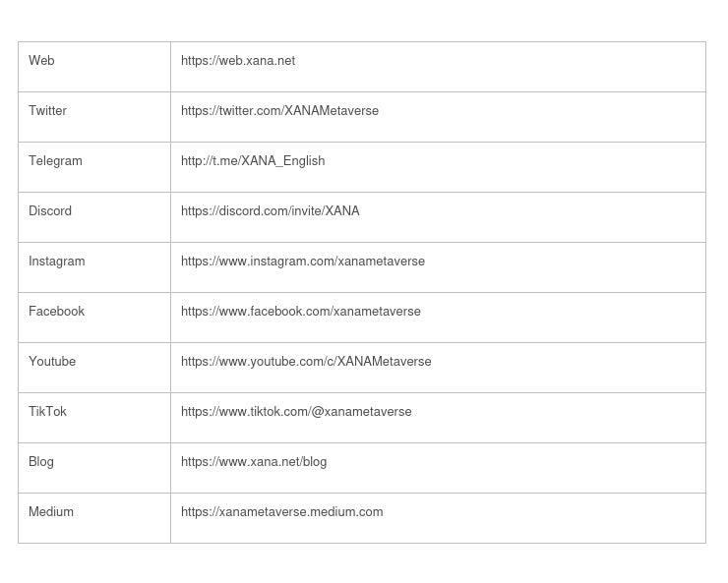Click the Facebook label cell

point(56,312)
